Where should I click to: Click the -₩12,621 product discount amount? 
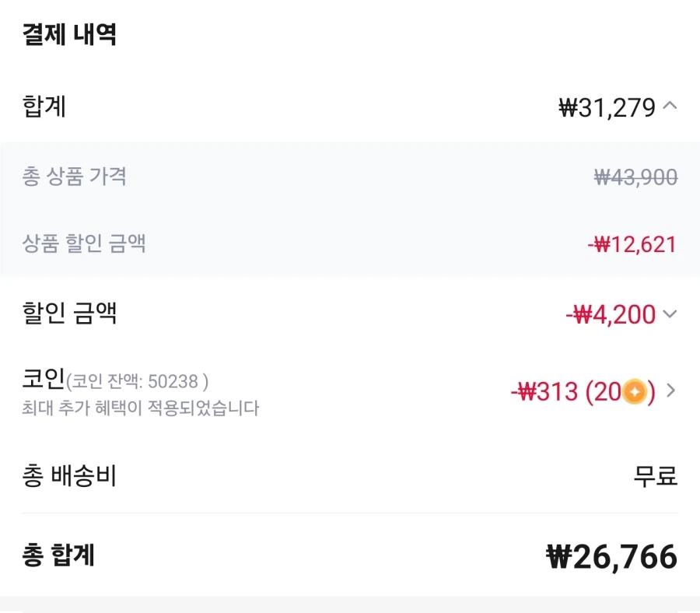coord(632,245)
